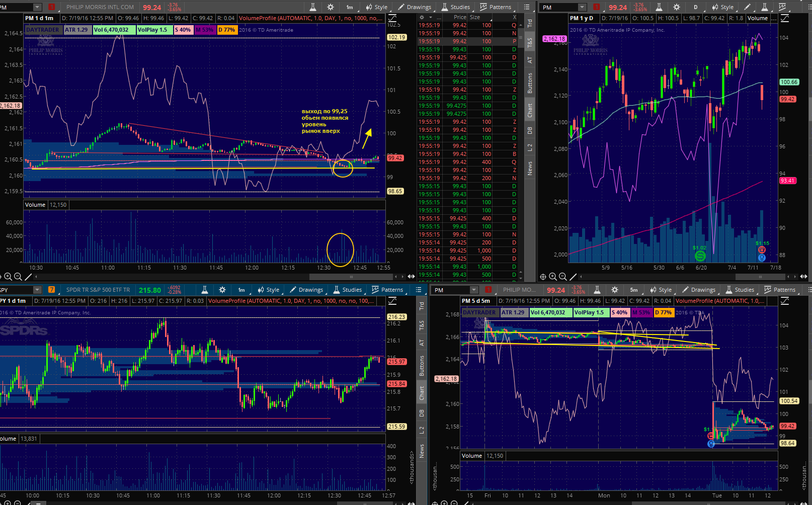The height and width of the screenshot is (505, 812).
Task: Open Studies menu in top-left PM chart
Action: click(x=456, y=7)
